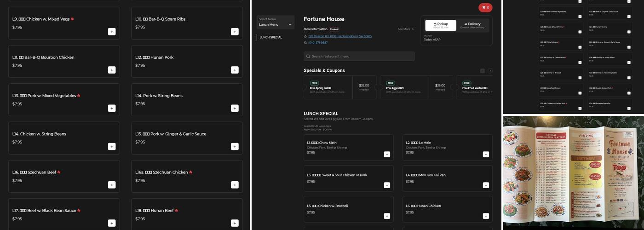Image resolution: width=644 pixels, height=230 pixels.
Task: Jump to LUNCH SPECIAL menu section
Action: [x=271, y=37]
